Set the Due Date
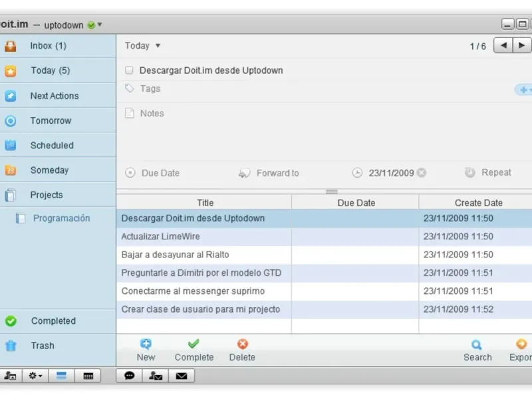The height and width of the screenshot is (399, 532). click(x=160, y=173)
